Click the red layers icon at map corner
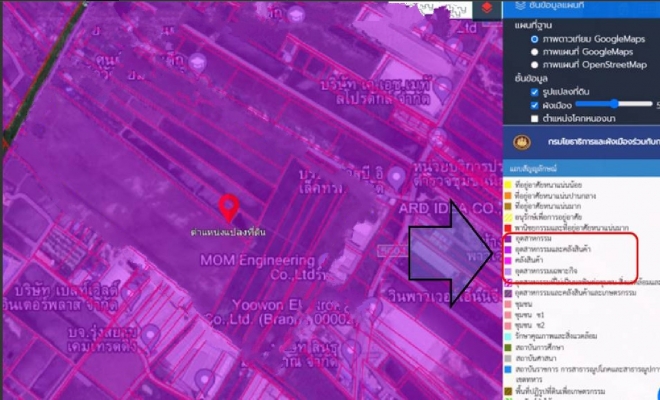The height and width of the screenshot is (400, 660). tap(486, 8)
